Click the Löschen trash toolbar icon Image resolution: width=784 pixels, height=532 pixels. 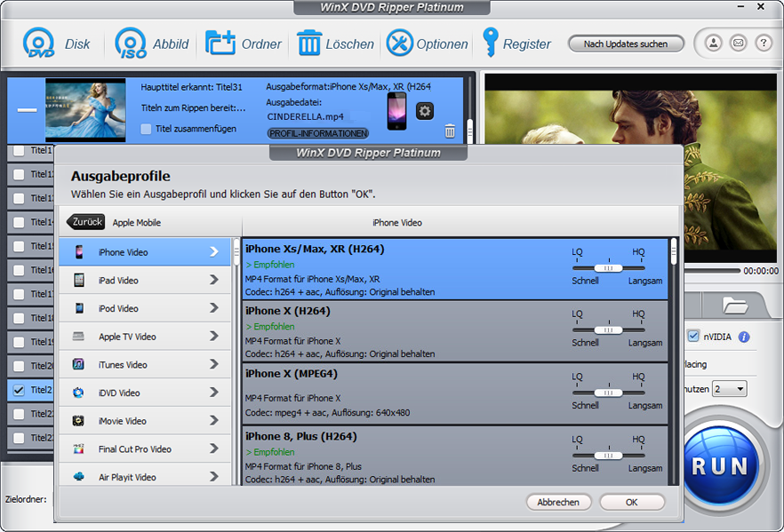click(307, 43)
